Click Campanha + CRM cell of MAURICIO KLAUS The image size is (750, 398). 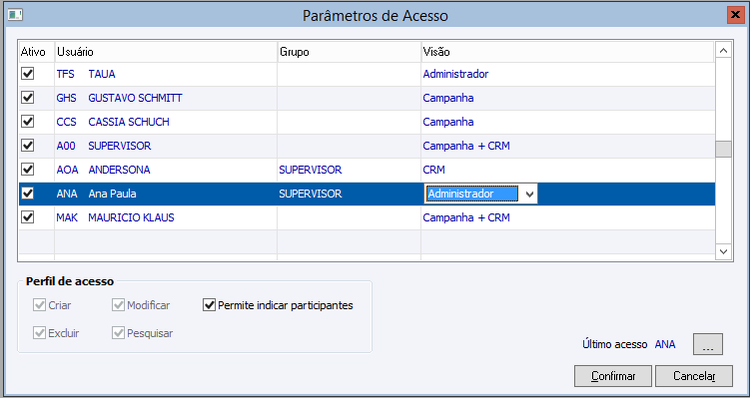[567, 218]
